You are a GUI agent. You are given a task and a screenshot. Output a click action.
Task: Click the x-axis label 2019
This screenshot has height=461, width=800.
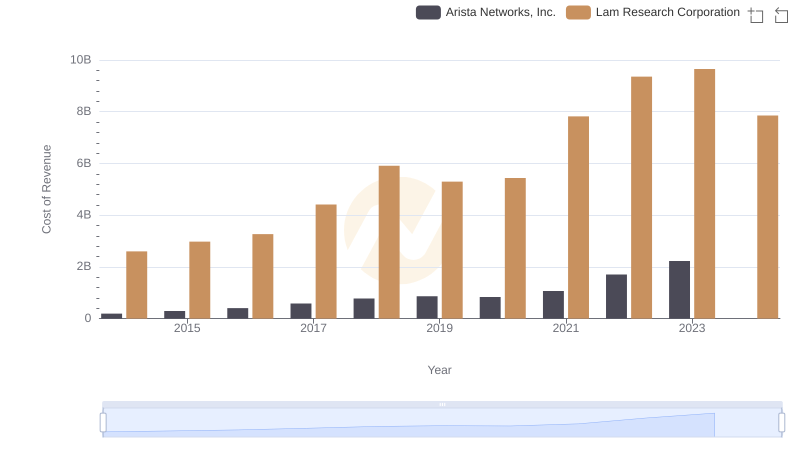tap(439, 328)
